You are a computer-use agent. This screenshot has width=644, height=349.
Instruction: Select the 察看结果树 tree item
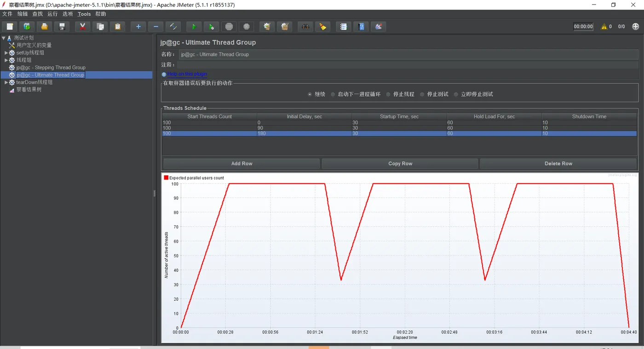coord(29,90)
